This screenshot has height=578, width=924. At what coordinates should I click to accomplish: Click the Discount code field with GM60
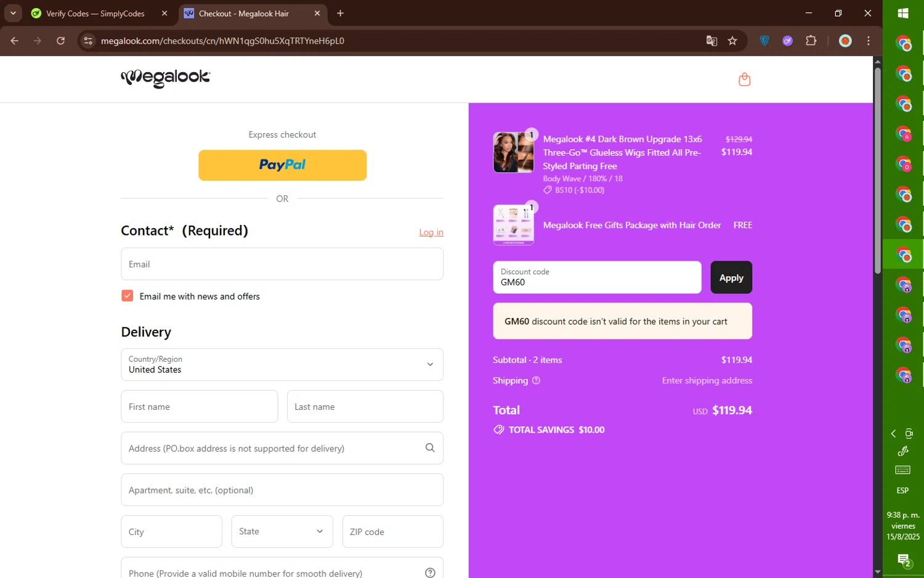(x=597, y=277)
